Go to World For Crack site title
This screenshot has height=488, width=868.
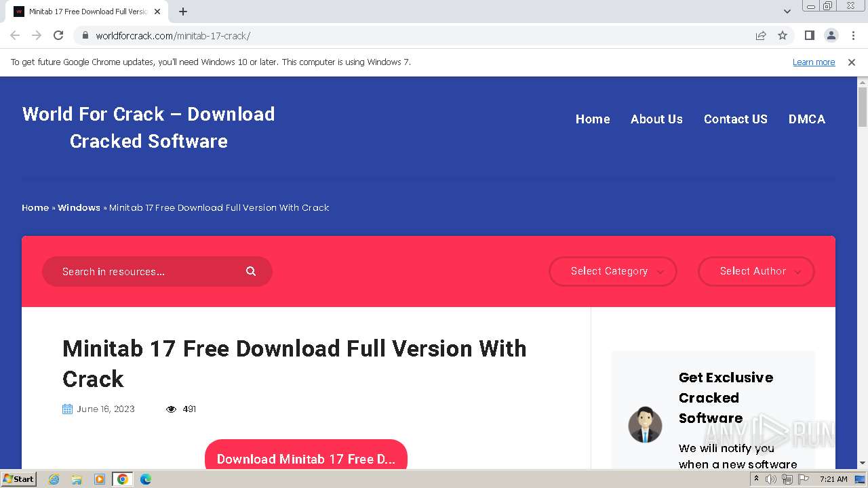pyautogui.click(x=149, y=127)
